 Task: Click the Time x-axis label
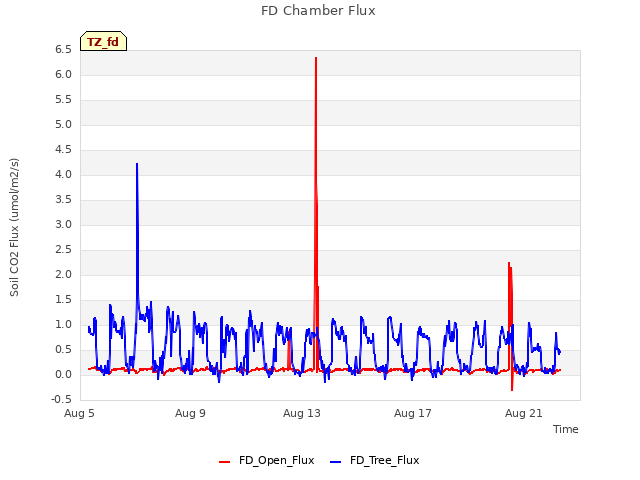(565, 429)
